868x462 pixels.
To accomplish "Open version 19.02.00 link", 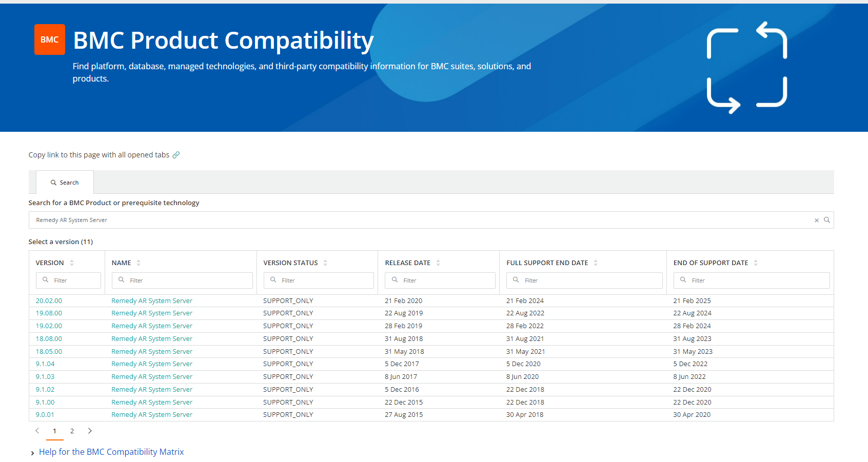I will [49, 326].
